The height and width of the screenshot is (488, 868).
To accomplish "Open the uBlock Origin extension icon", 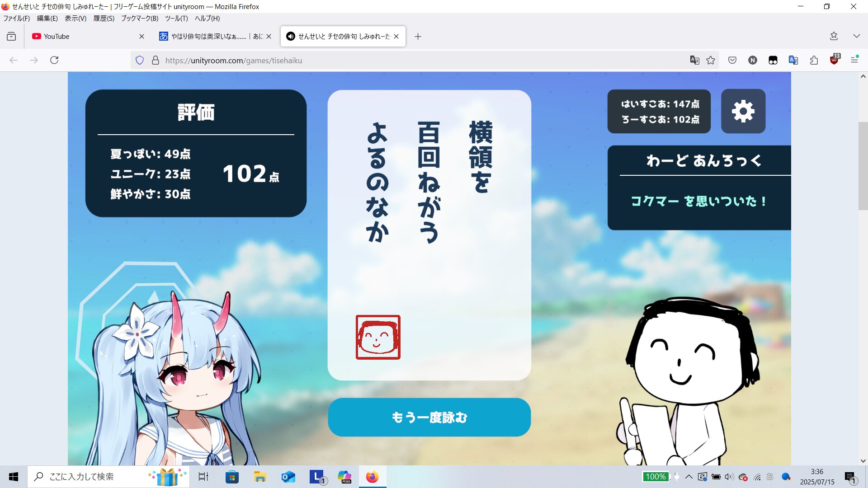I will click(834, 60).
